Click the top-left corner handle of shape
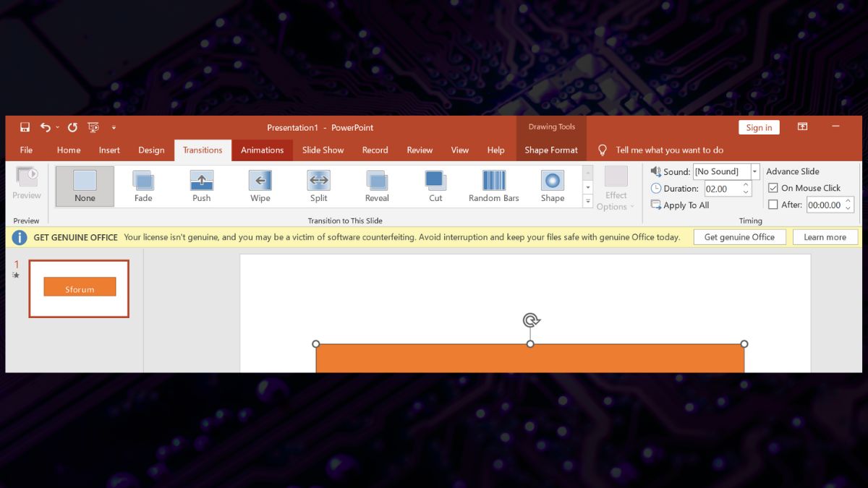This screenshot has height=488, width=868. pos(316,344)
